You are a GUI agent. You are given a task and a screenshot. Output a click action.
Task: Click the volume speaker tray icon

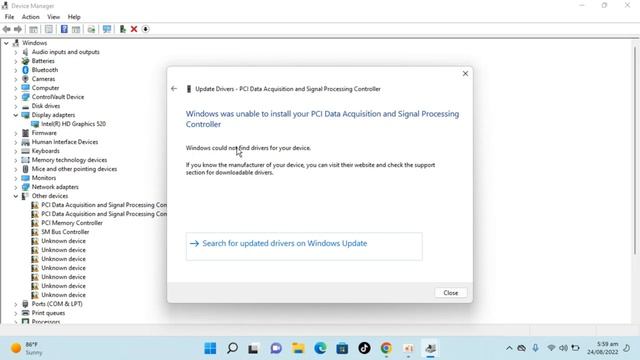point(563,348)
